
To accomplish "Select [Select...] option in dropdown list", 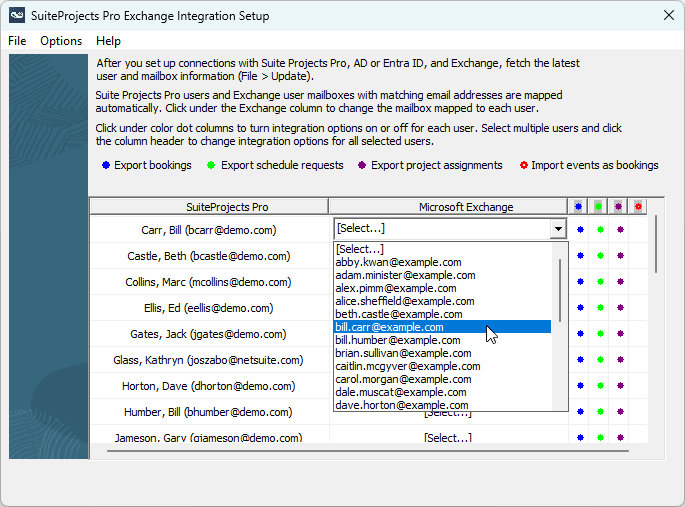I will pos(443,249).
